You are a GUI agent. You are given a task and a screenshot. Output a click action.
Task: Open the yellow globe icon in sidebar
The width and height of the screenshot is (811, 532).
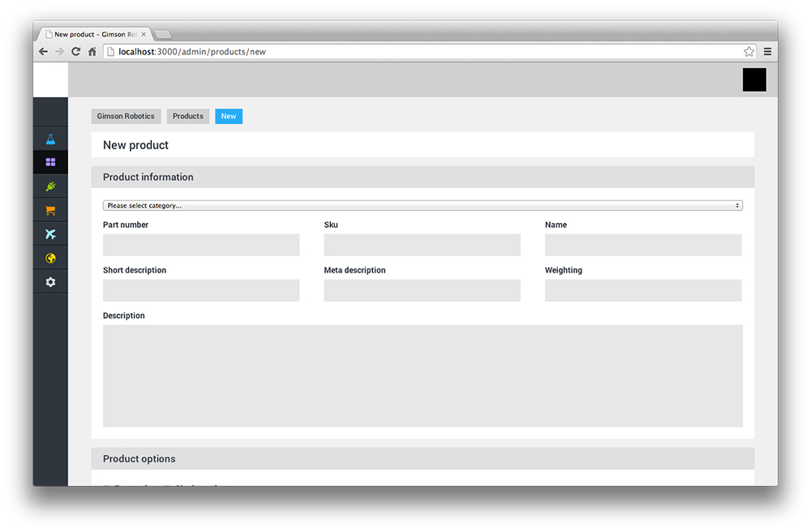coord(50,258)
